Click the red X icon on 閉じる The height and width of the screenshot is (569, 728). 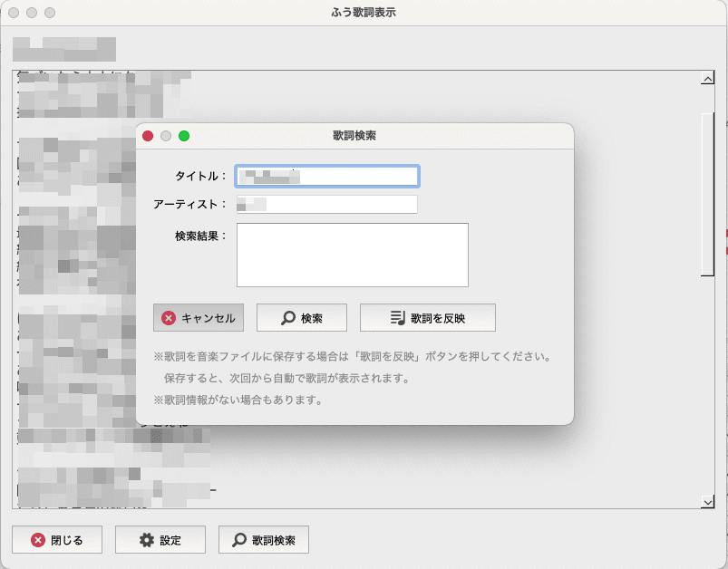[x=38, y=540]
